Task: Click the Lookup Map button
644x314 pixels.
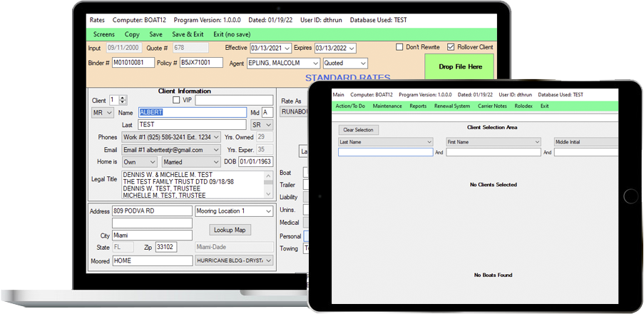Action: tap(230, 231)
